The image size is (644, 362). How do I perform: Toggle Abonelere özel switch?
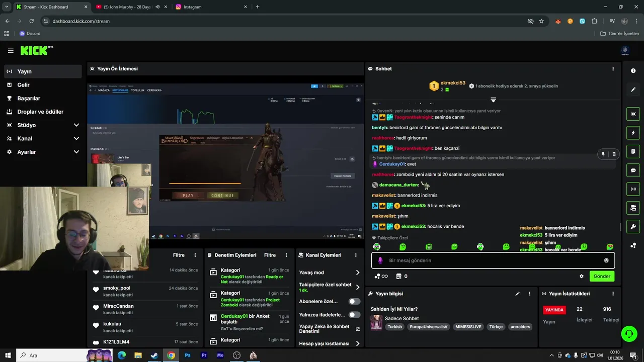355,301
